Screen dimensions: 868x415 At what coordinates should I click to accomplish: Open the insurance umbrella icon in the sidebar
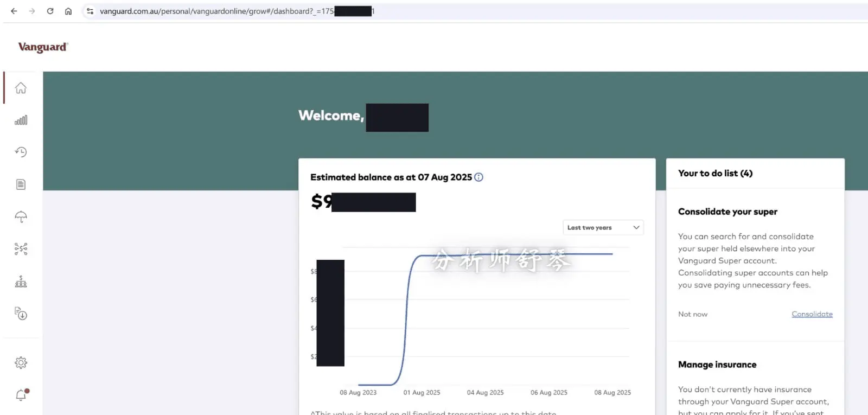(x=21, y=216)
